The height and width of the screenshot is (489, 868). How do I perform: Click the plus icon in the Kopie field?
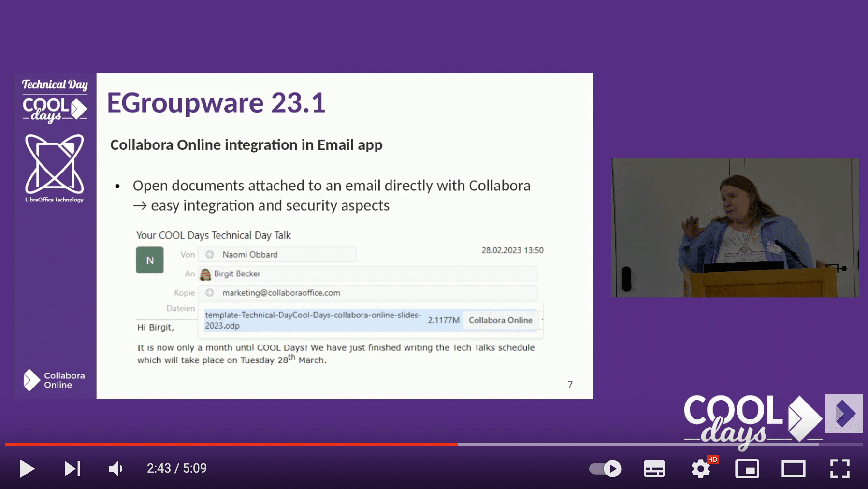pyautogui.click(x=209, y=292)
